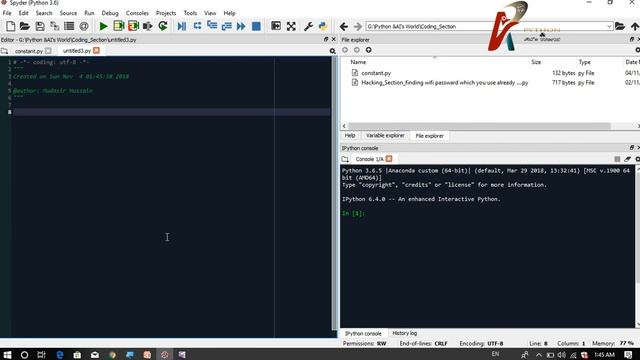
Task: Continue debug execution double-arrow icon
Action: [241, 26]
